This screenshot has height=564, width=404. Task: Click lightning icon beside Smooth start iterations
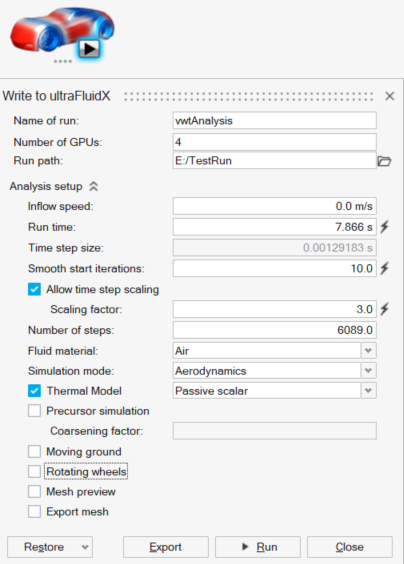tap(385, 268)
